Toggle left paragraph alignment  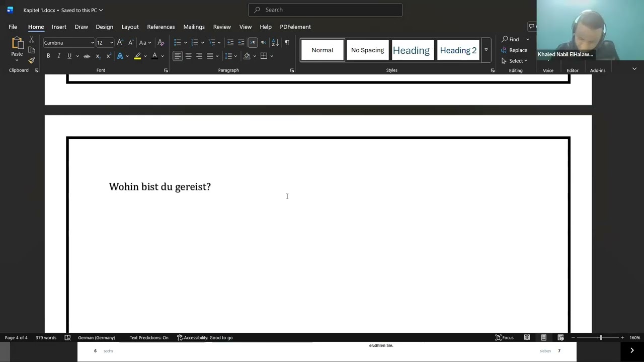pos(178,56)
